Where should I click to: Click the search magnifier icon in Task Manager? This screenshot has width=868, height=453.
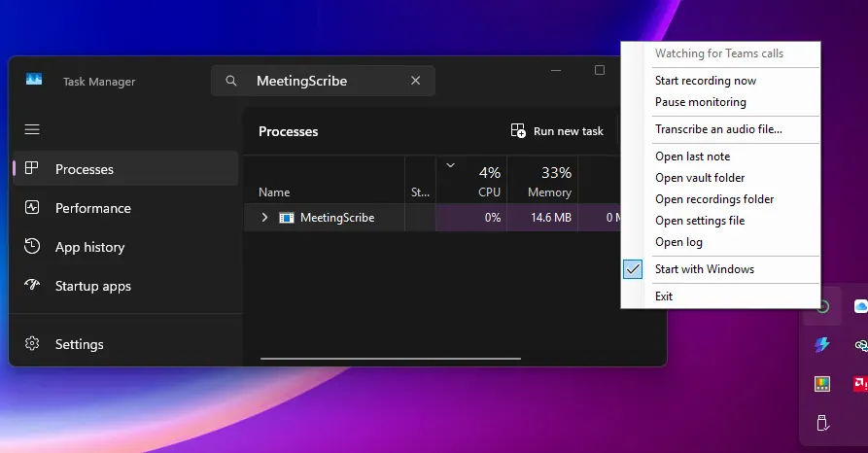click(x=231, y=81)
